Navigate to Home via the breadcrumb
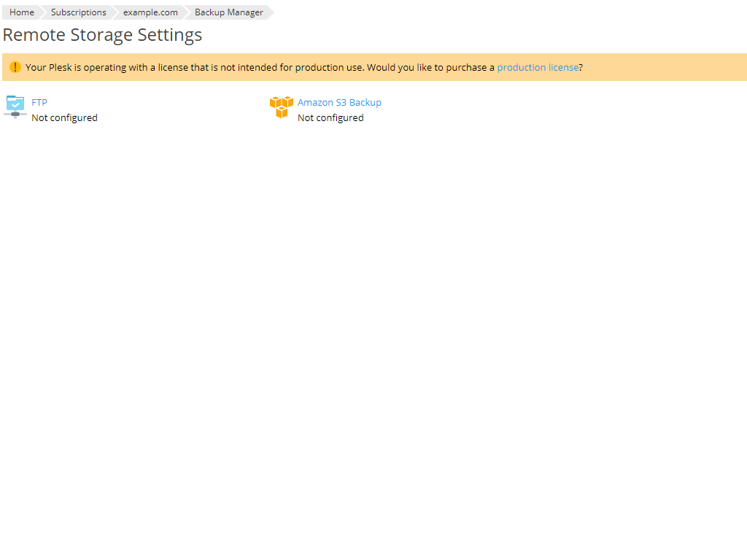The height and width of the screenshot is (560, 747). [x=21, y=12]
